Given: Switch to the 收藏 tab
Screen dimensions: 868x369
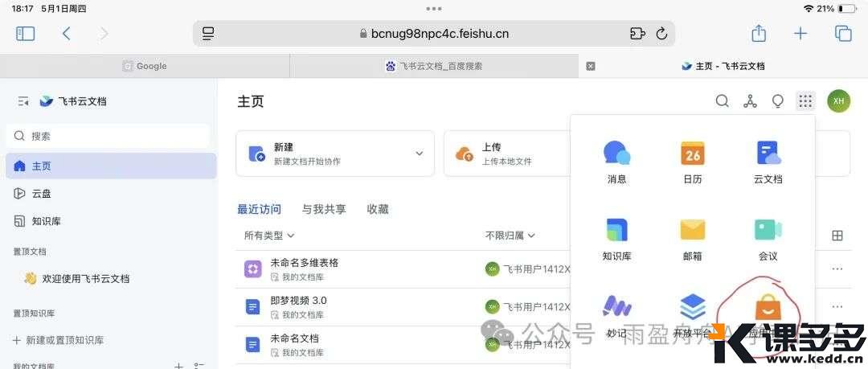Looking at the screenshot, I should pos(378,209).
